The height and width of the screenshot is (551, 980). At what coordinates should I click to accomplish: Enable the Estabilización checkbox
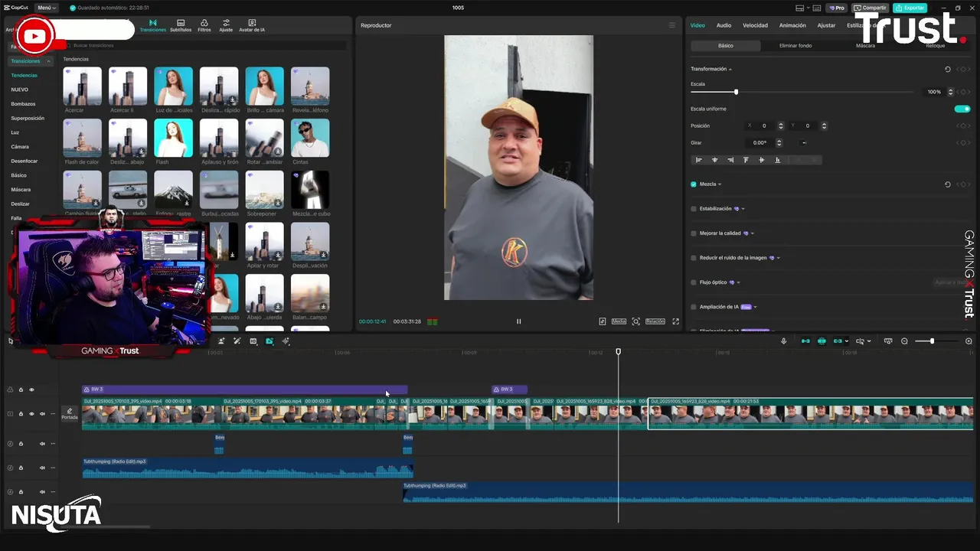694,209
